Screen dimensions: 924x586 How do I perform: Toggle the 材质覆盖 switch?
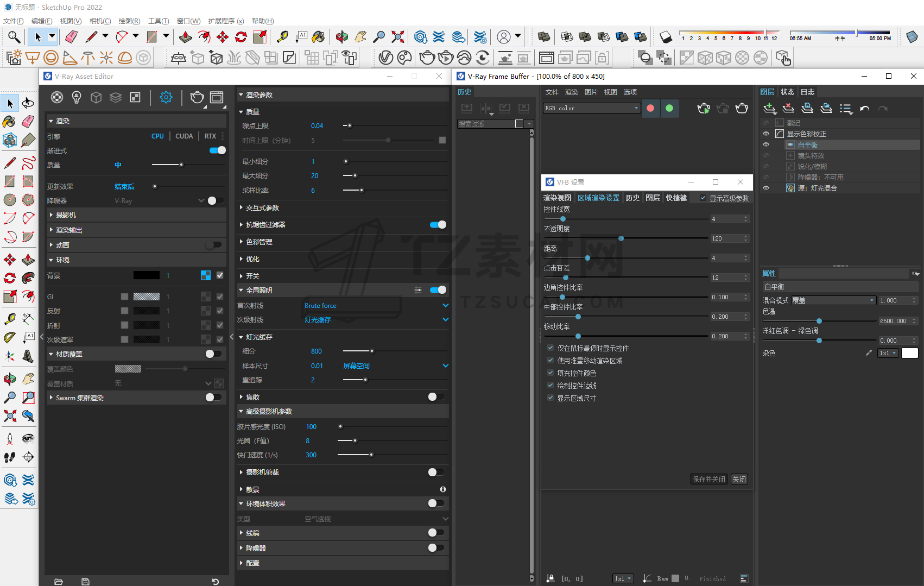tap(213, 354)
